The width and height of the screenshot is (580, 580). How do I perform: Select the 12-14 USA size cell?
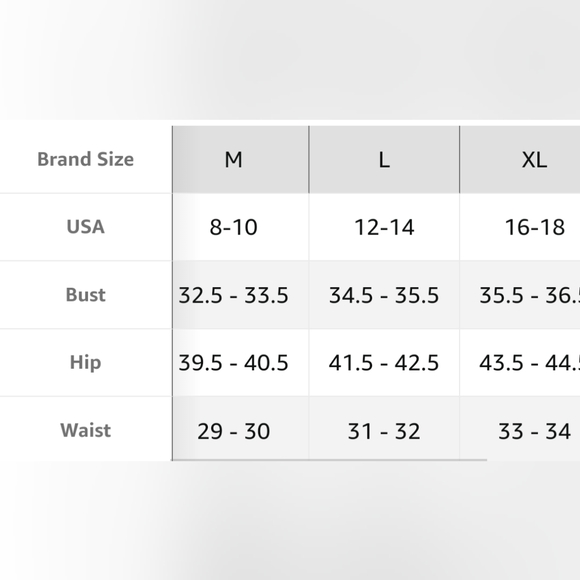click(384, 227)
